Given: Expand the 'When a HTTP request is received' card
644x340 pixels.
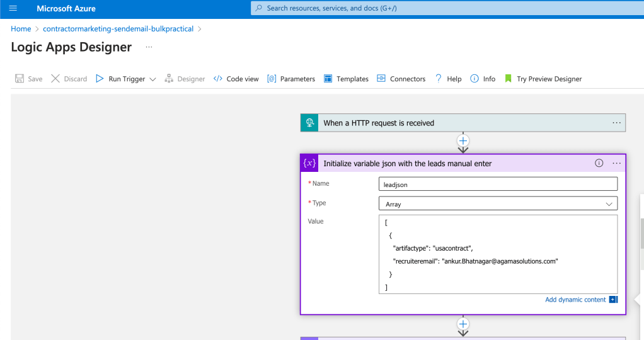Looking at the screenshot, I should click(463, 123).
